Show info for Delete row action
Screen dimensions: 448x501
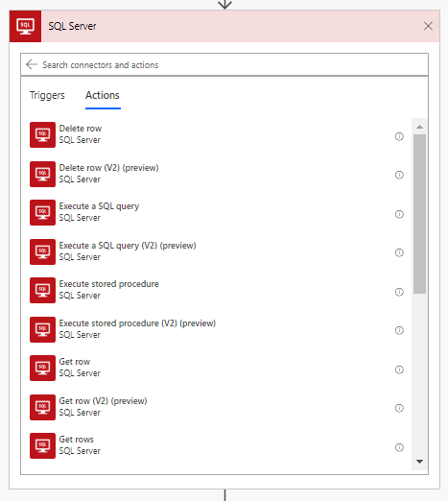tap(399, 136)
